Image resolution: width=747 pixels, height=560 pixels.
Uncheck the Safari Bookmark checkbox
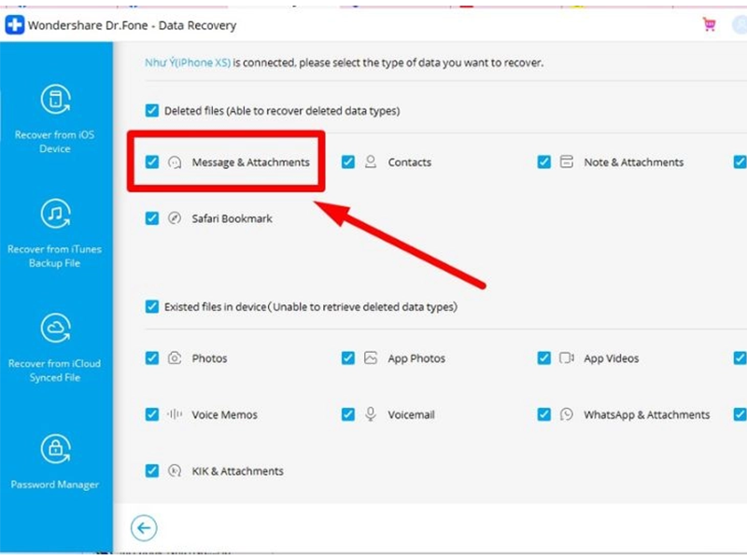(x=152, y=218)
